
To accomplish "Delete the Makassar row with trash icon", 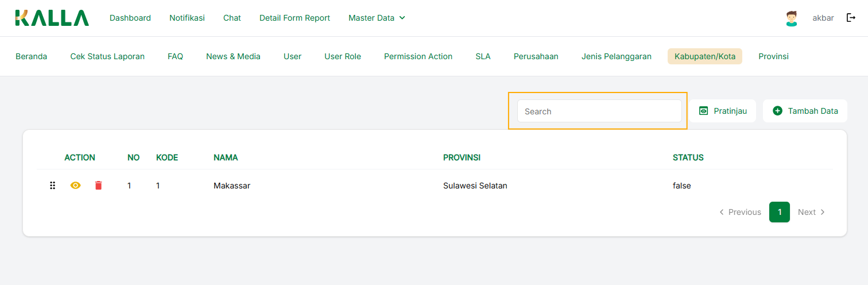I will point(98,186).
